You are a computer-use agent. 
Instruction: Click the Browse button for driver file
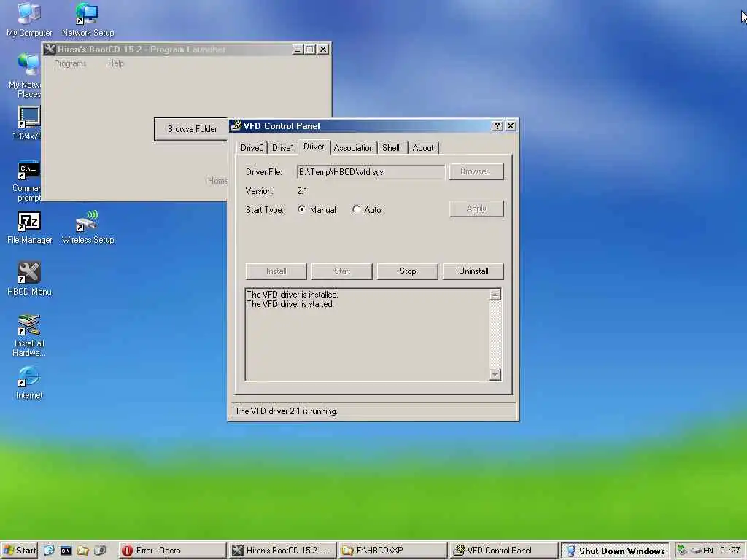[x=476, y=171]
